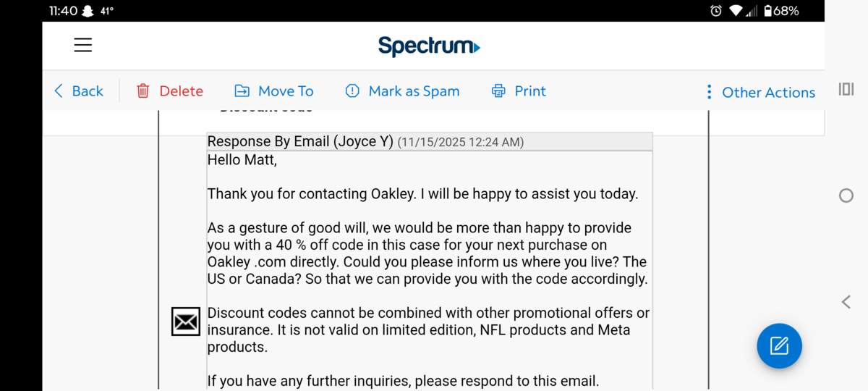Tap the alarm icon in status bar

click(716, 11)
